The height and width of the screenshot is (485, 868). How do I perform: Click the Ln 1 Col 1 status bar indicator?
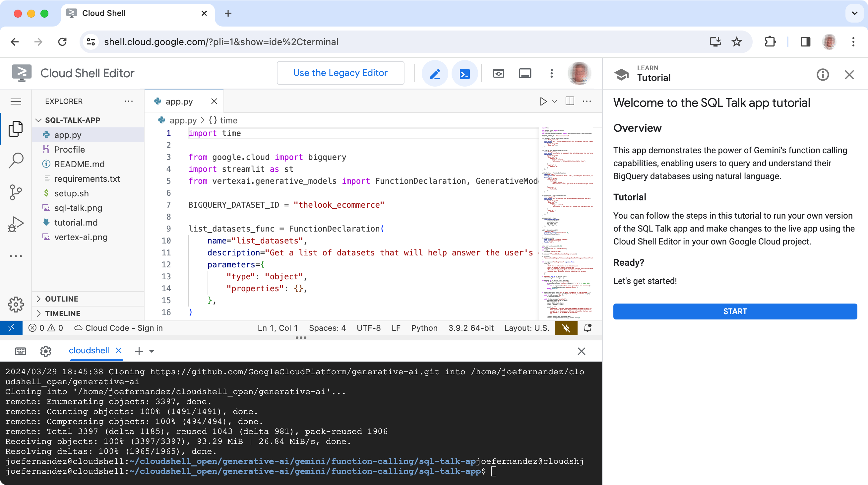pos(277,327)
